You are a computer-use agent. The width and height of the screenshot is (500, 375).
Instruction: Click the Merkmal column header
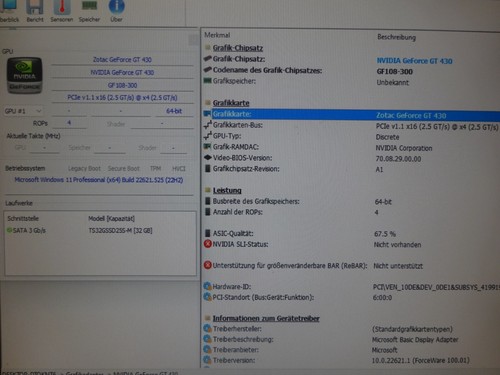coord(217,35)
